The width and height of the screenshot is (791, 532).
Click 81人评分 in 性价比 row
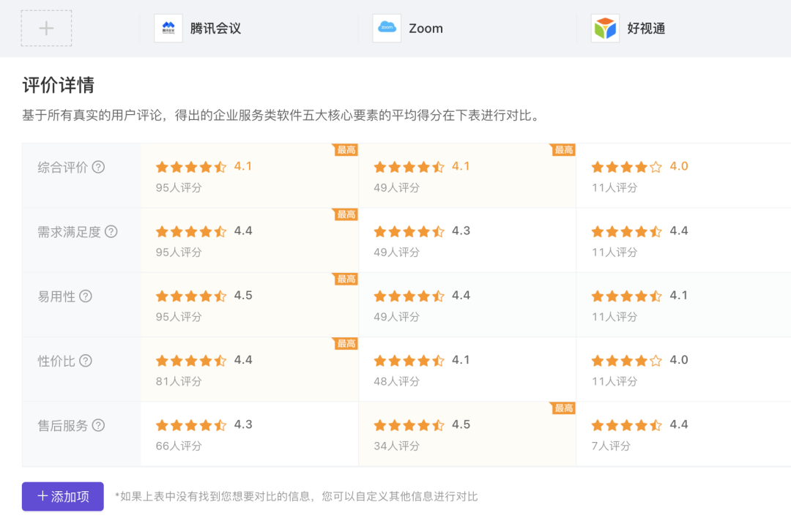click(179, 381)
